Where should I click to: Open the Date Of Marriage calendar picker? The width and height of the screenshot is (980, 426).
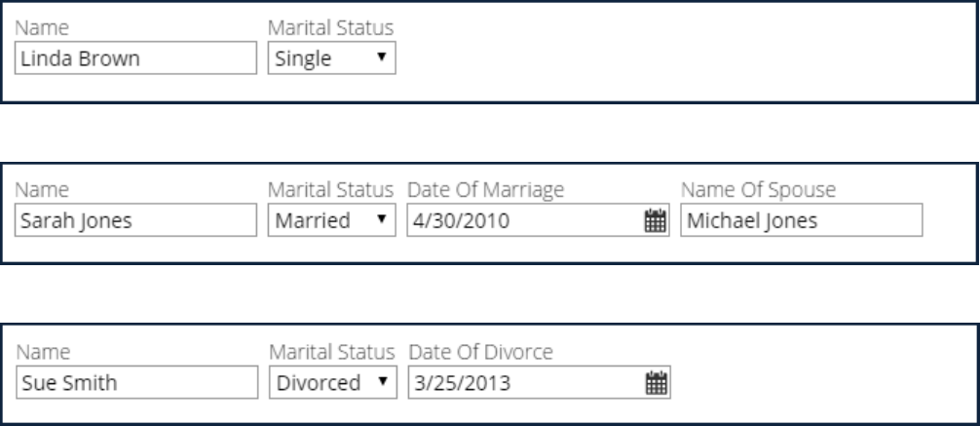pos(656,221)
